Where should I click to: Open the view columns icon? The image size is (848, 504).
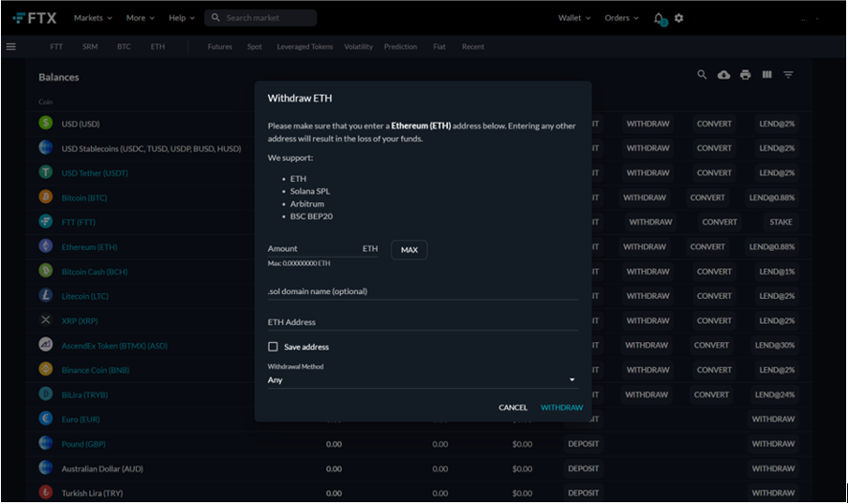point(767,75)
